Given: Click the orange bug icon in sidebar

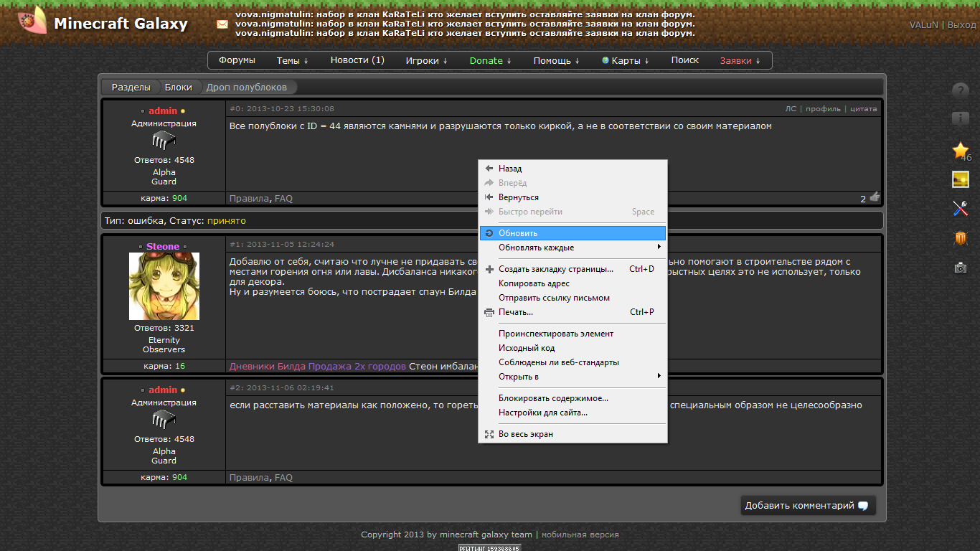Looking at the screenshot, I should coord(961,237).
